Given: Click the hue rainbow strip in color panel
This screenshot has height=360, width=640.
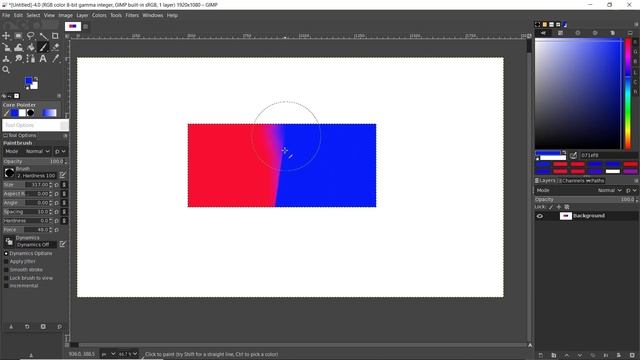Looking at the screenshot, I should [628, 94].
